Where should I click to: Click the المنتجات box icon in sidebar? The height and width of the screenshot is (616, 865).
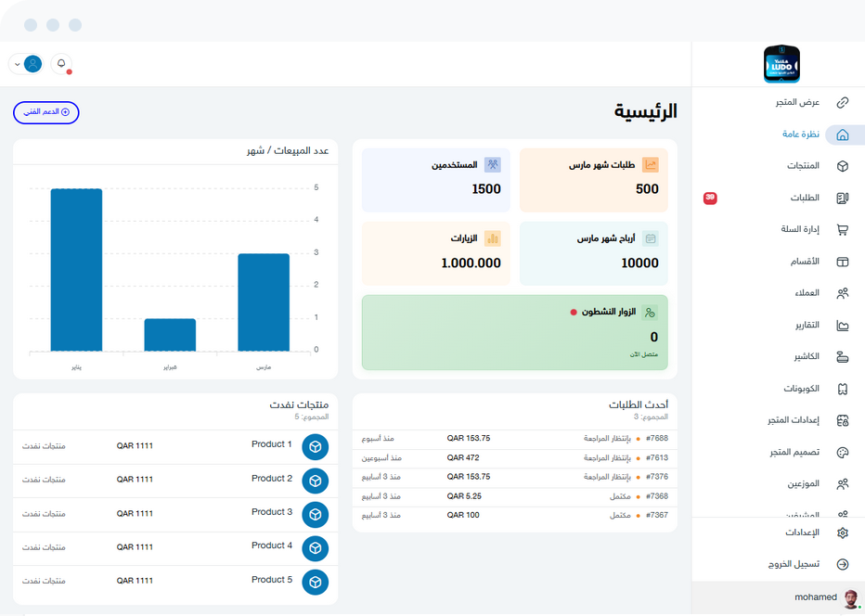pyautogui.click(x=843, y=166)
